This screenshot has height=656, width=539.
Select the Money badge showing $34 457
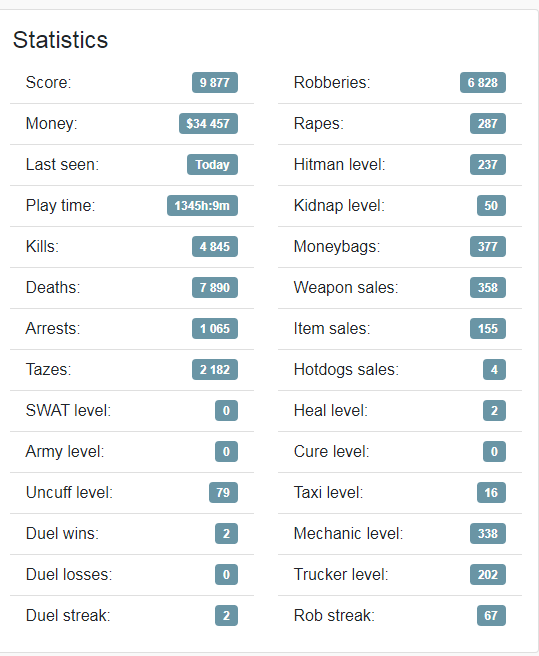pyautogui.click(x=208, y=123)
